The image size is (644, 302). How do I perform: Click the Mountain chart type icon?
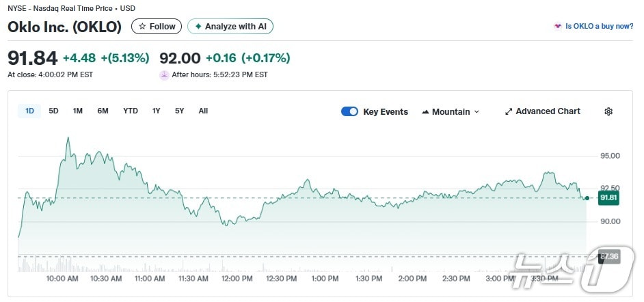(425, 112)
